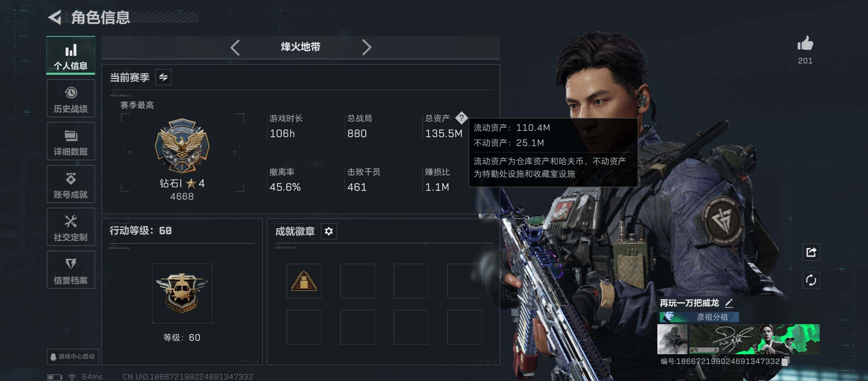Rotate the character with the refresh icon
Viewport: 868px width, 381px height.
point(811,280)
